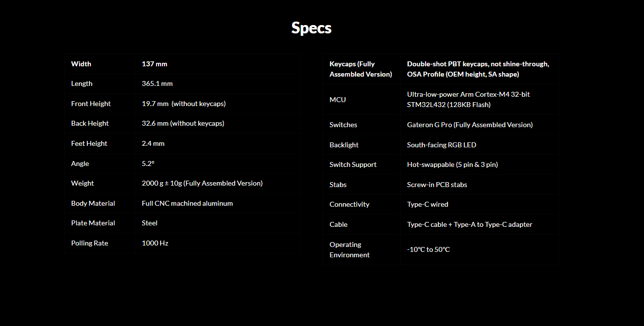Click the Front Height label

click(91, 104)
